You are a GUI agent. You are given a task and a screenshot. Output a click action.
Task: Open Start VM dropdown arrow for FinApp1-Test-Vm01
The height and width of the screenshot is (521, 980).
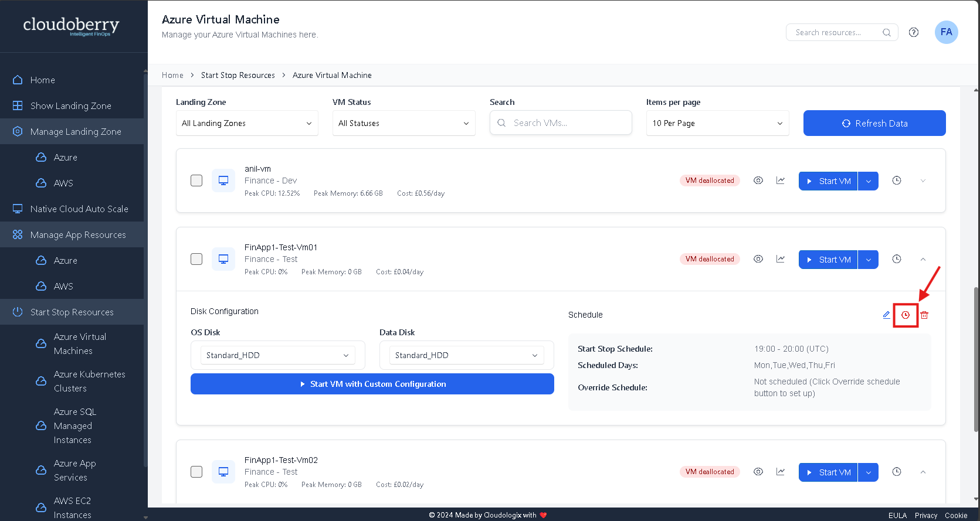pyautogui.click(x=869, y=260)
